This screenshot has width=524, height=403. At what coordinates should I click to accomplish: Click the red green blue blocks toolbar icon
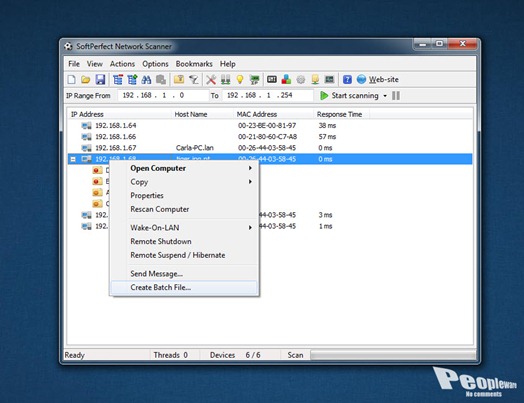(x=286, y=80)
